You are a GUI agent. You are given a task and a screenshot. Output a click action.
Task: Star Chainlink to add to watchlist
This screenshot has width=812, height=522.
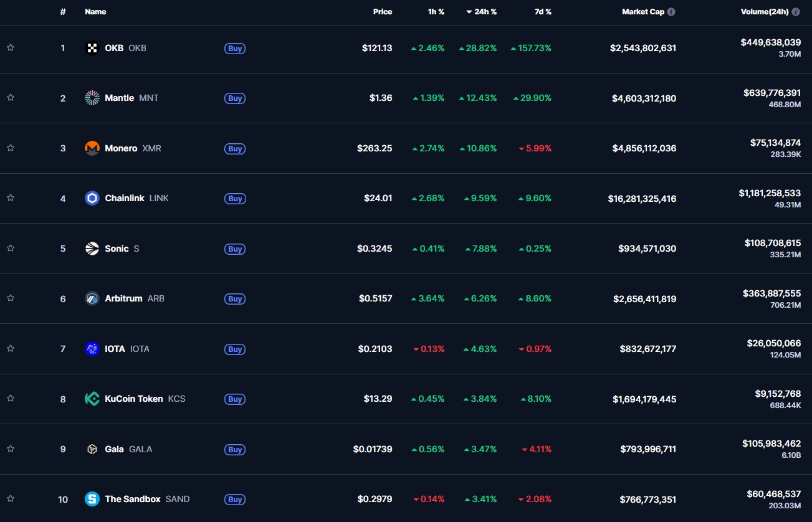11,197
